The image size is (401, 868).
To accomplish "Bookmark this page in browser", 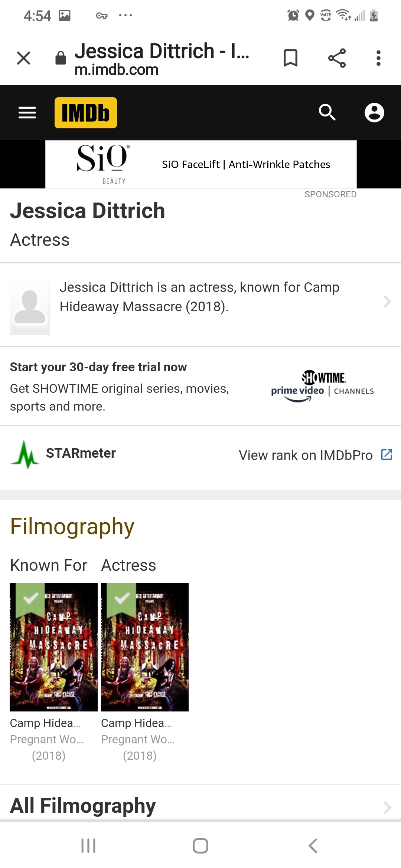I will click(x=290, y=58).
